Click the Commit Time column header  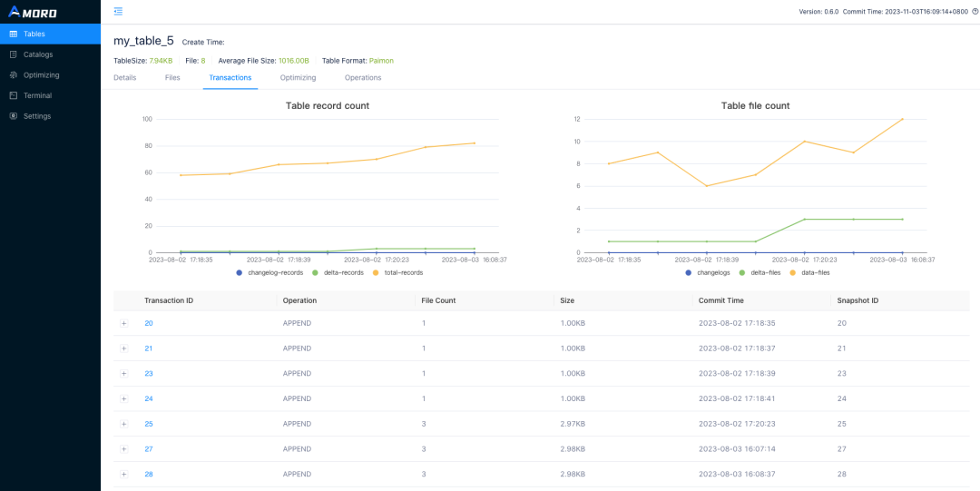721,300
